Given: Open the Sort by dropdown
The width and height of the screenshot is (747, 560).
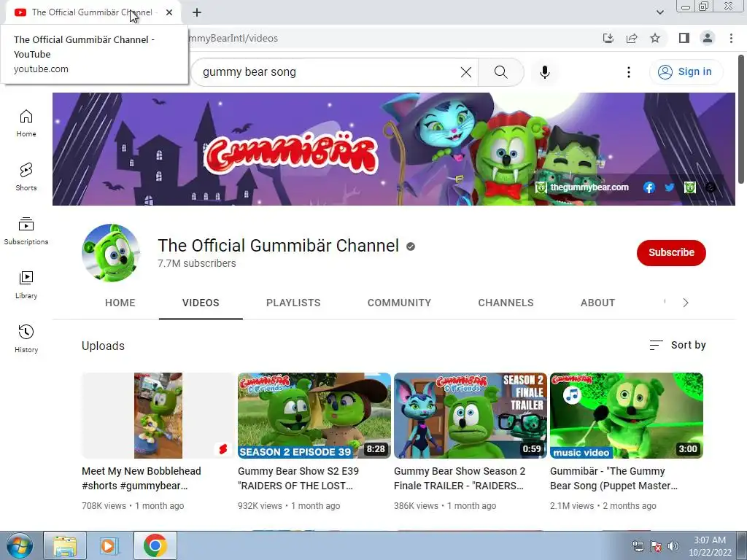Looking at the screenshot, I should 678,345.
